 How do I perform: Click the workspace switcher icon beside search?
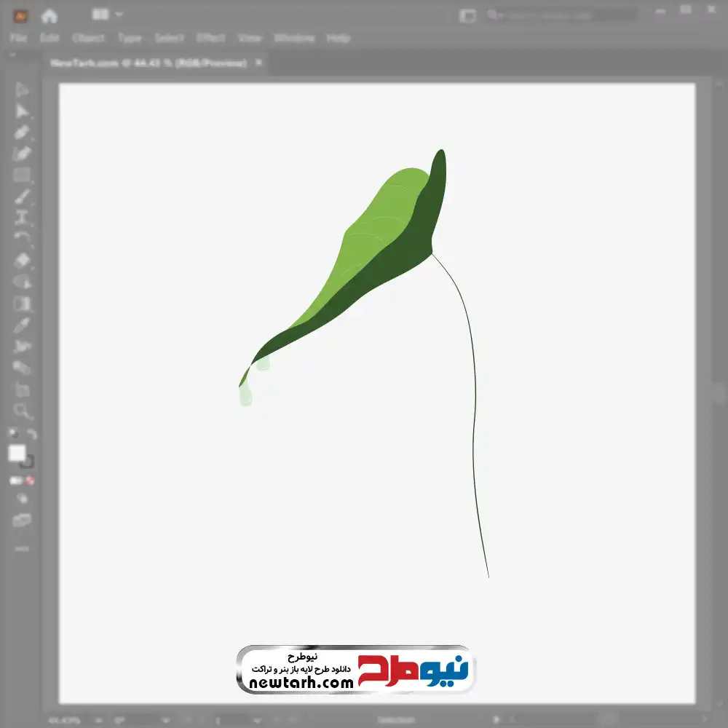(x=467, y=15)
